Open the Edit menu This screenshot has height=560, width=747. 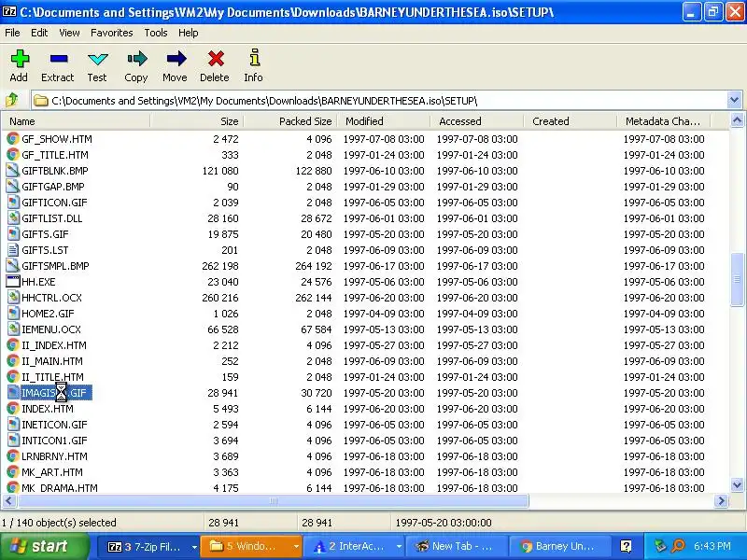39,33
